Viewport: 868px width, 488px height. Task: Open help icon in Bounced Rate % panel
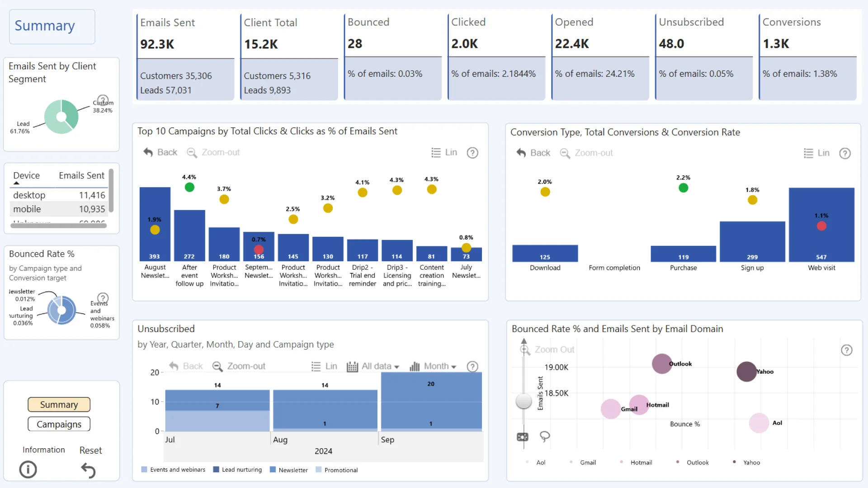103,298
